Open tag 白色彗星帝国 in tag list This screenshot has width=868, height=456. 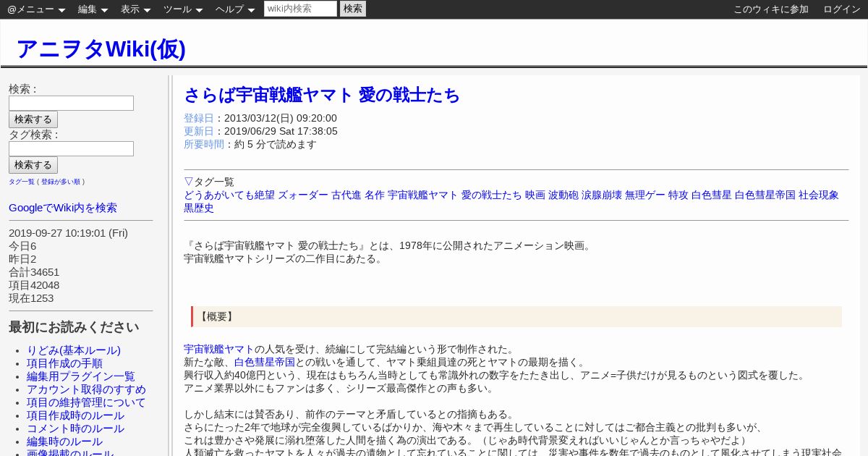tap(765, 195)
